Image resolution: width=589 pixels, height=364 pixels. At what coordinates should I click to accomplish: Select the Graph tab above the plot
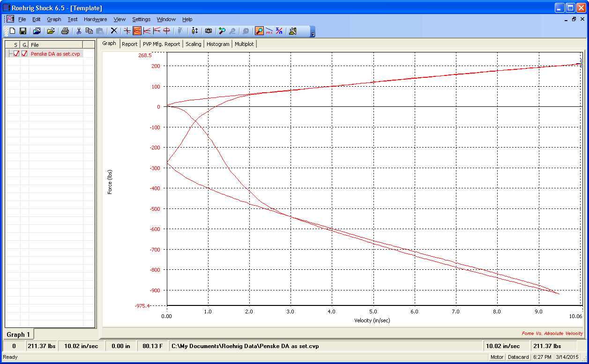point(109,43)
